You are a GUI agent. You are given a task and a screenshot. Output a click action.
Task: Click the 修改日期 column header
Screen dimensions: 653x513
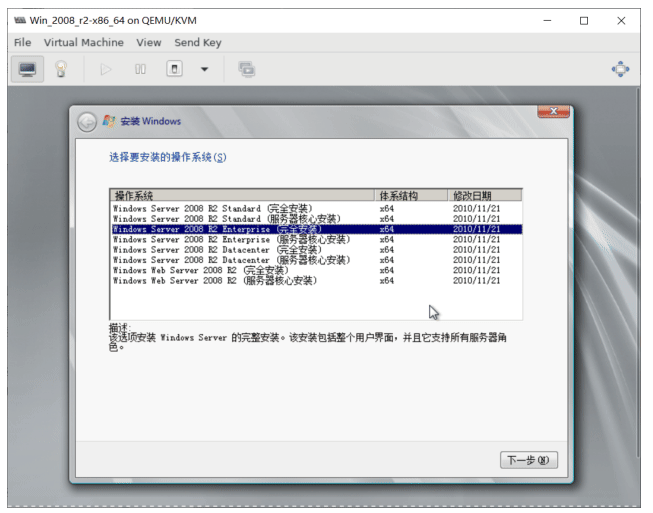485,195
